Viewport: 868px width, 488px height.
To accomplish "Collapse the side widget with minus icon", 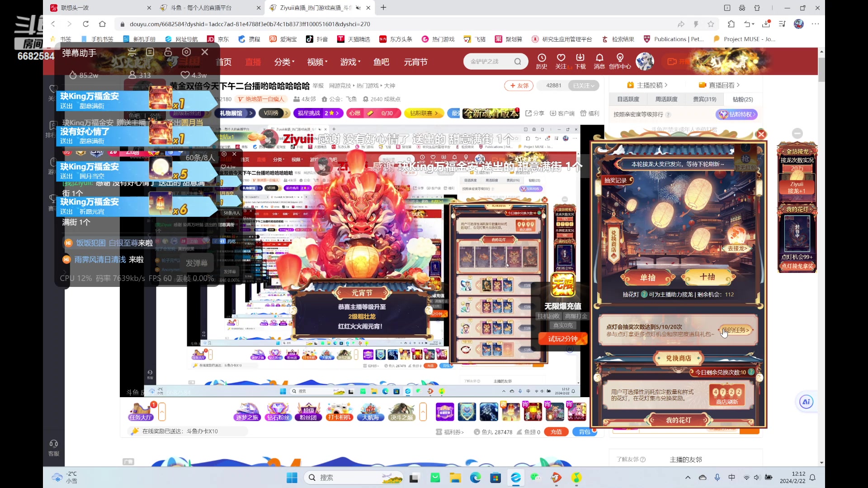I will click(x=797, y=133).
